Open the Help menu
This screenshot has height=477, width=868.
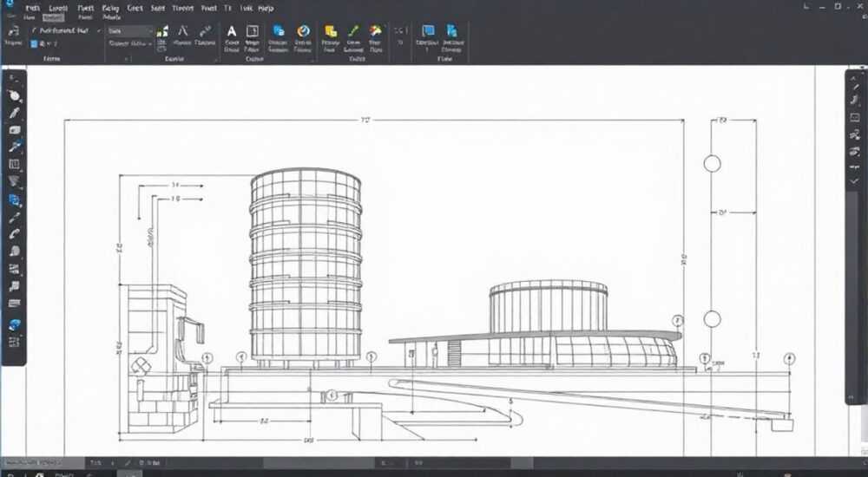tap(266, 9)
